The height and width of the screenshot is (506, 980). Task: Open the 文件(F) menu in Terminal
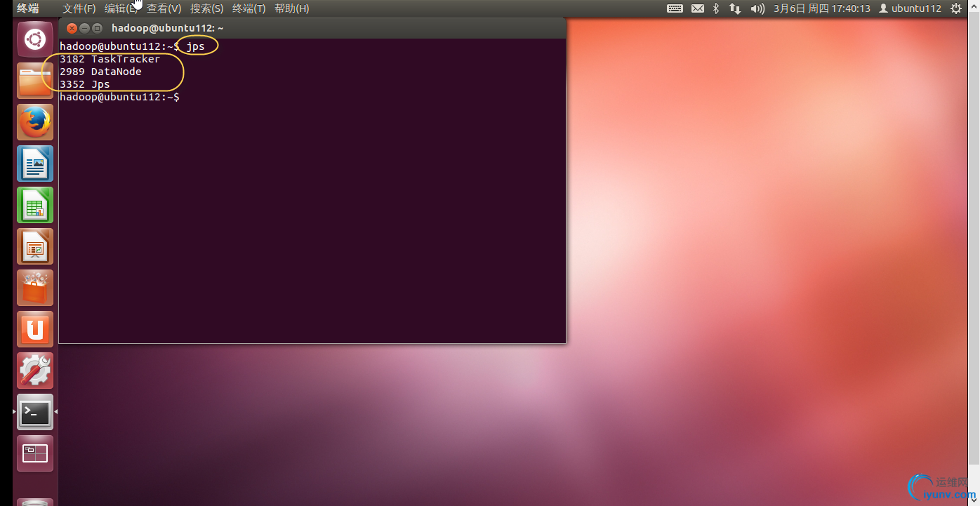(78, 8)
